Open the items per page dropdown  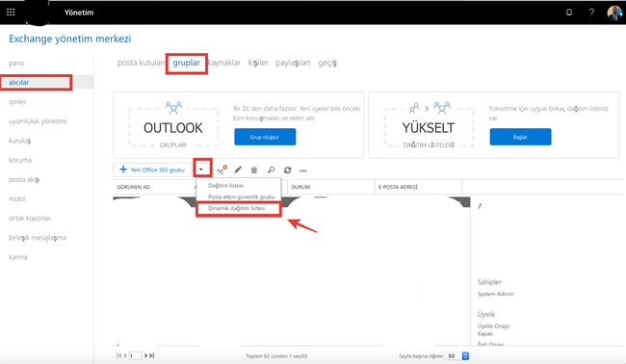[x=457, y=355]
